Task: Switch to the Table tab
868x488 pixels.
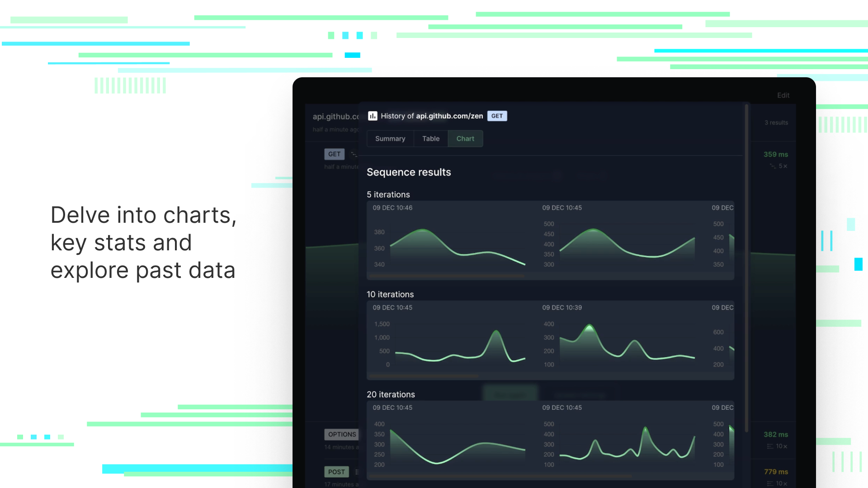Action: [x=431, y=139]
